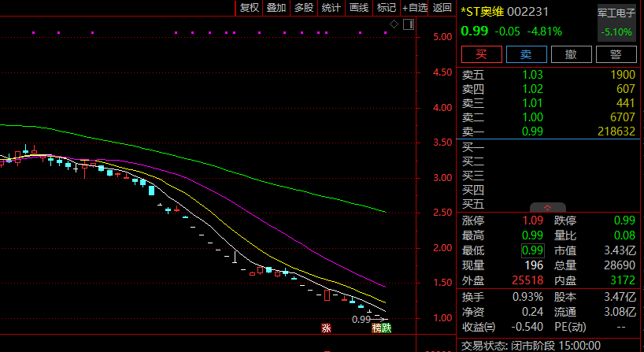
Task: Open the 警 price alert button
Action: click(x=617, y=54)
